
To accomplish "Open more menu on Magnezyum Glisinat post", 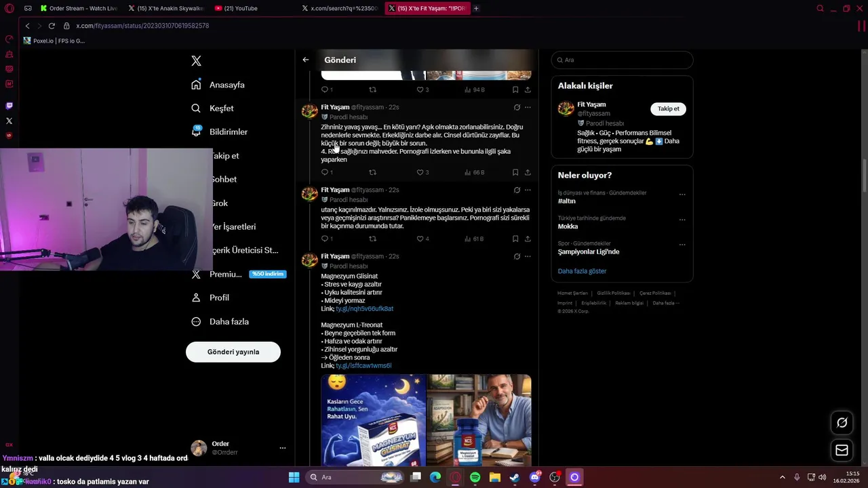I will (x=528, y=256).
